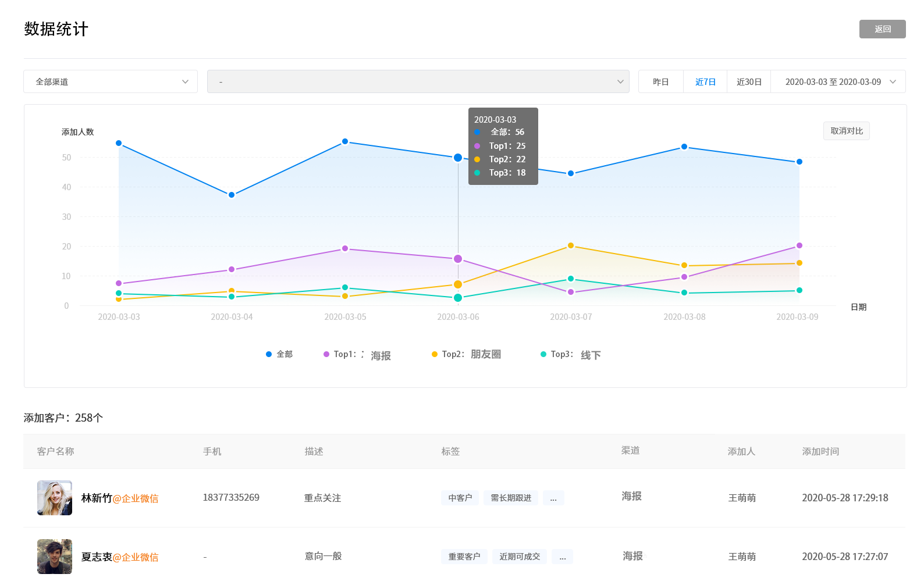This screenshot has height=581, width=924.
Task: Open the date range picker dropdown
Action: coord(838,81)
